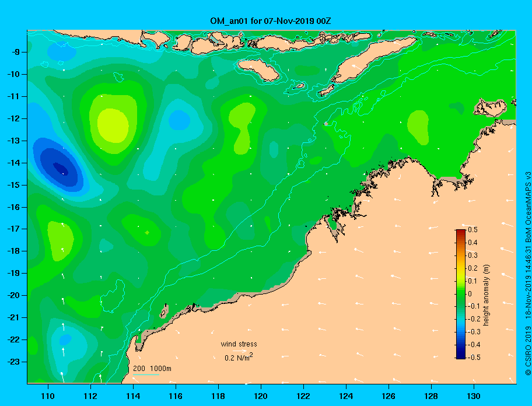Screen dimensions: 532x406
Task: Click the 0.2 N/m² wind scale text
Action: (239, 358)
